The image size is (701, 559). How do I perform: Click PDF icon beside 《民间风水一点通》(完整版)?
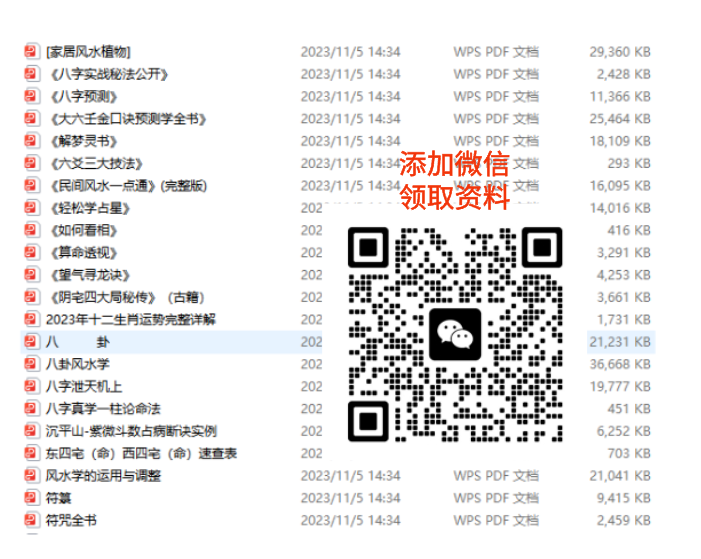pyautogui.click(x=31, y=185)
